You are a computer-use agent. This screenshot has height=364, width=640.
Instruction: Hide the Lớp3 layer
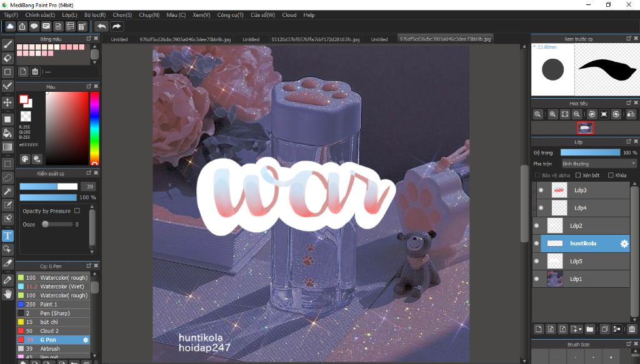tap(541, 190)
